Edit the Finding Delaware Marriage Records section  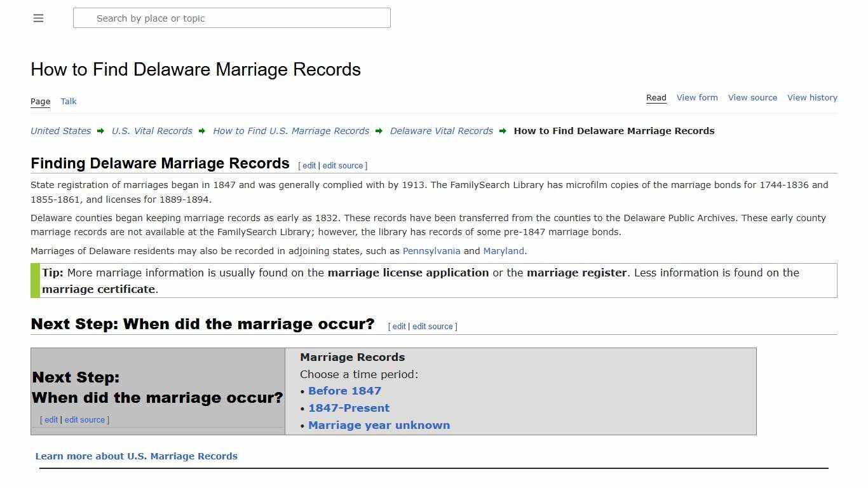(309, 165)
